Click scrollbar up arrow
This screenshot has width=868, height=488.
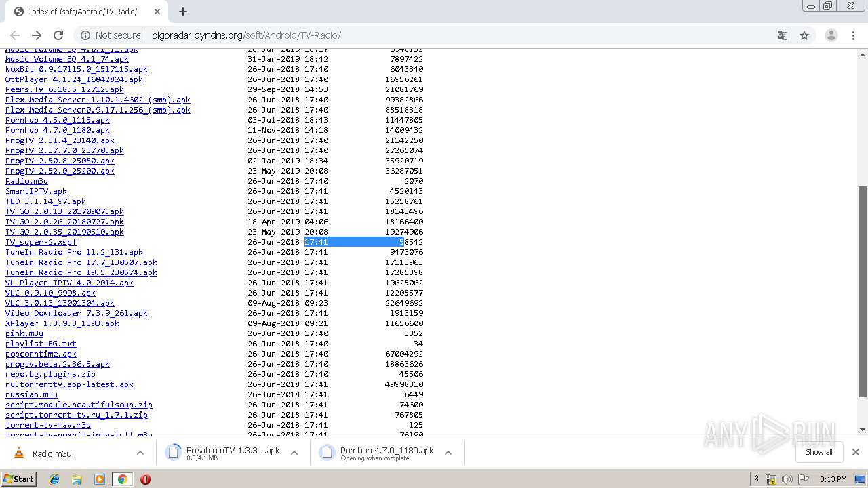863,54
